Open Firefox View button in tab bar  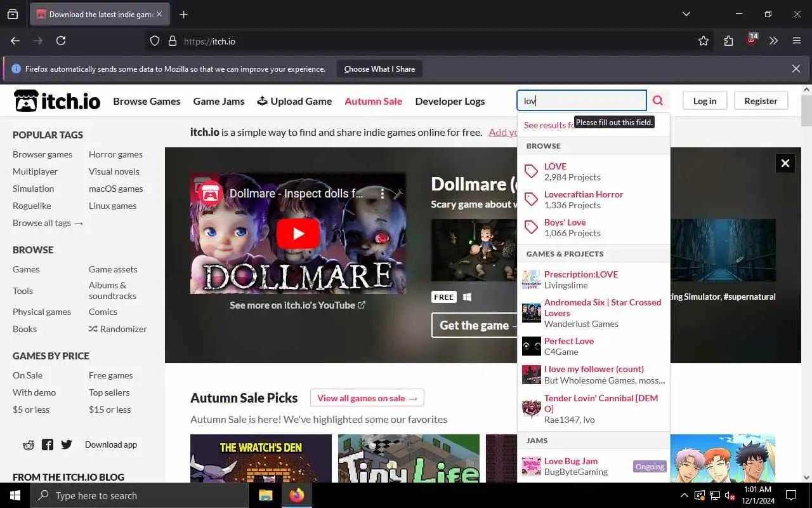pyautogui.click(x=13, y=14)
